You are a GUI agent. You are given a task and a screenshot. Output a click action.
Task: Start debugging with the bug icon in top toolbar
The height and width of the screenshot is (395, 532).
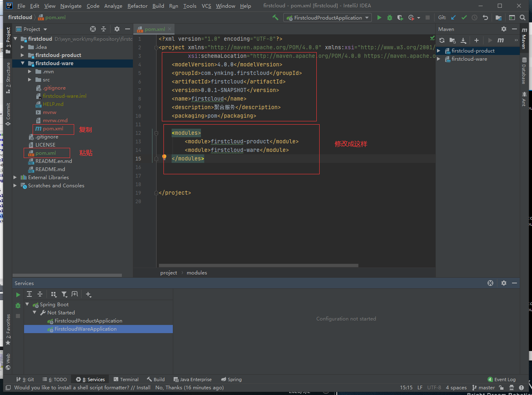click(x=390, y=18)
